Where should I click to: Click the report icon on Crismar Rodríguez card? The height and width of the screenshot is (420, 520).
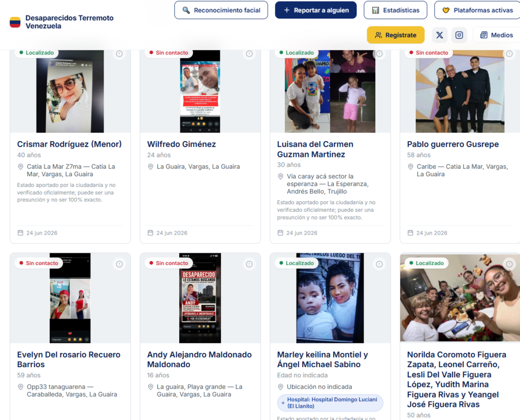[x=119, y=54]
